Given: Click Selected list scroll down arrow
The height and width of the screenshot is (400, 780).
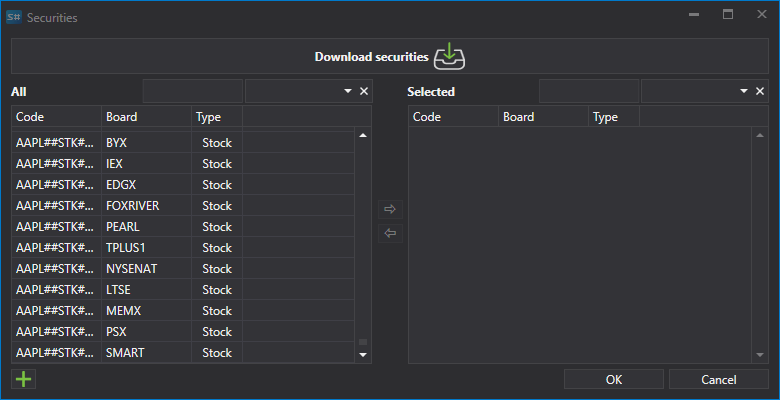Looking at the screenshot, I should coord(760,355).
